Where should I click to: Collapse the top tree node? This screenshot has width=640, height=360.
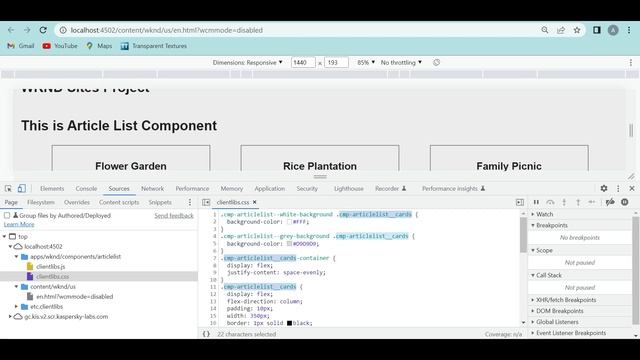[4, 237]
